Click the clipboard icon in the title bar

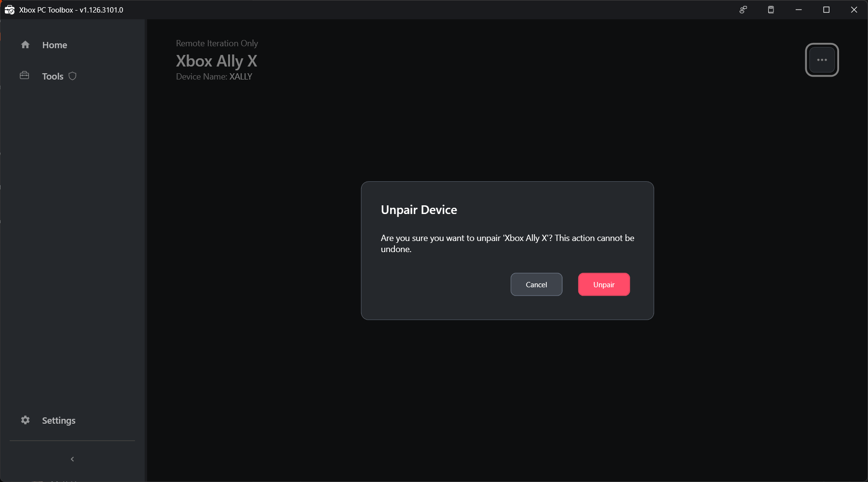coord(771,10)
